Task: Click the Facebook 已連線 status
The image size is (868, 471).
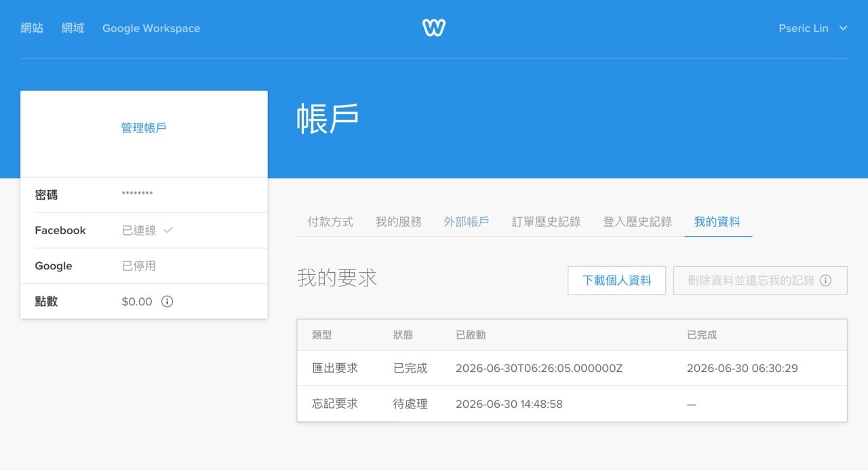Action: pyautogui.click(x=139, y=231)
